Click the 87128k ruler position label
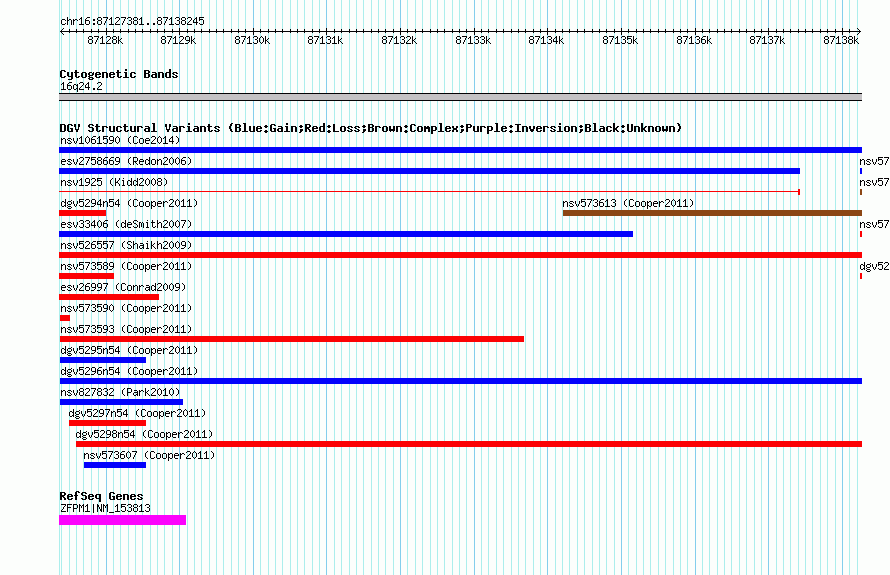Viewport: 890px width, 575px height. click(105, 40)
